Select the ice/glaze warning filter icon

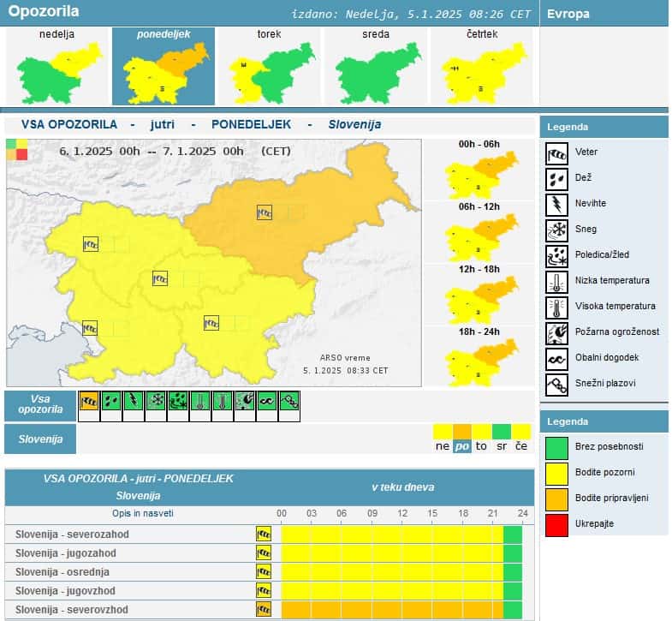coord(178,401)
